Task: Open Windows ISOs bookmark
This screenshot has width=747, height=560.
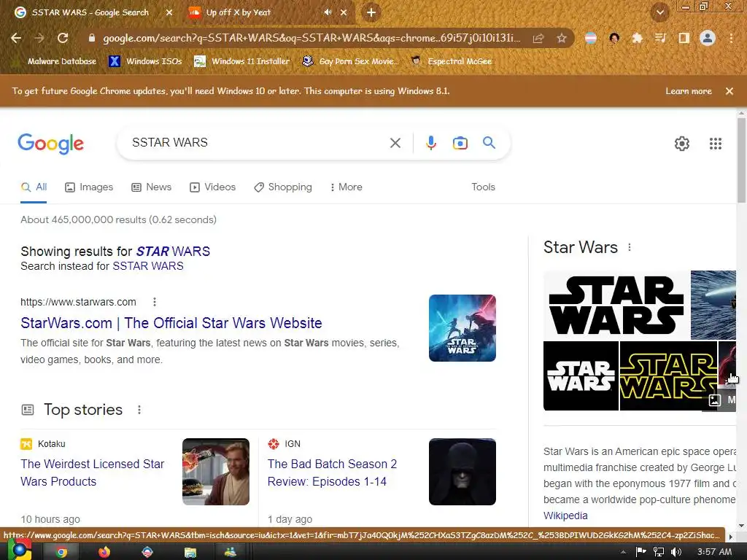Action: click(146, 61)
